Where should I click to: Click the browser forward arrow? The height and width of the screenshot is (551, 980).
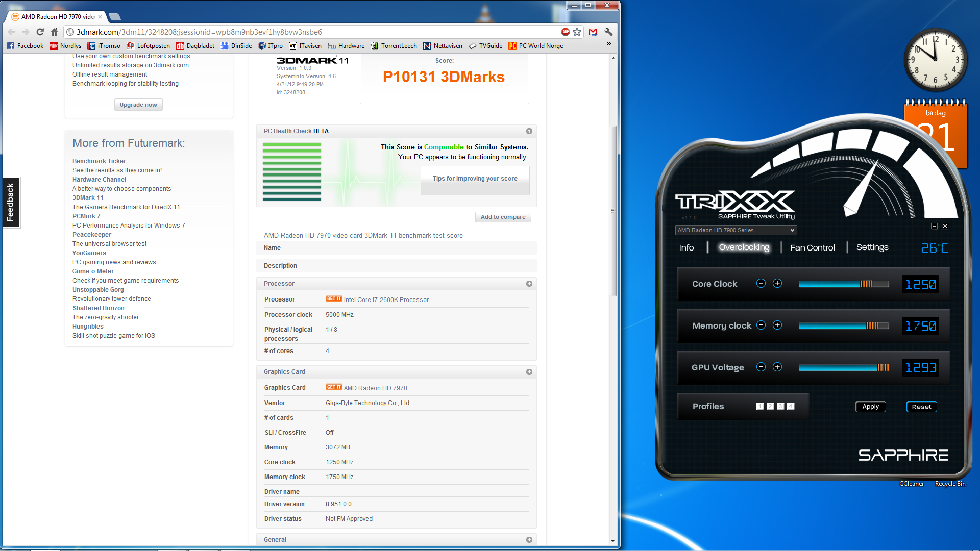click(x=26, y=32)
